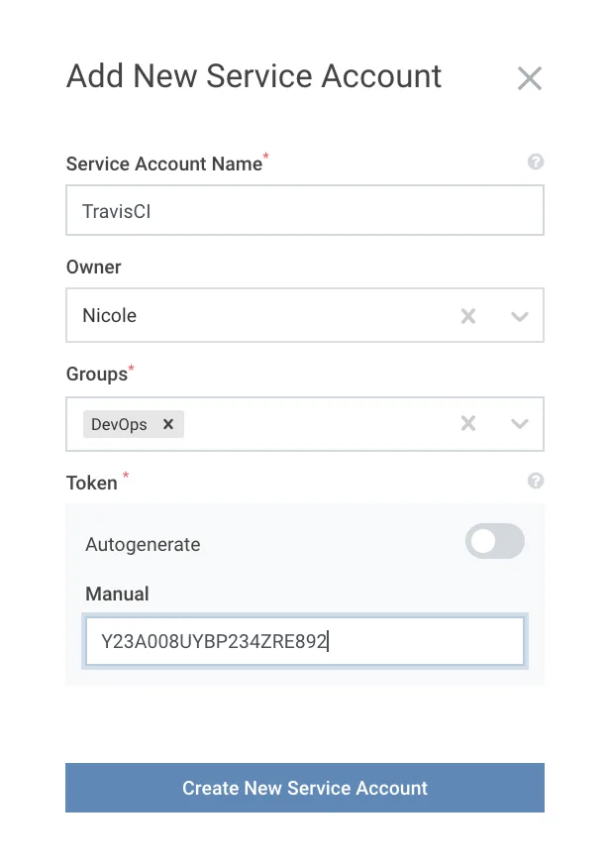Open the Groups dropdown list

pyautogui.click(x=519, y=423)
